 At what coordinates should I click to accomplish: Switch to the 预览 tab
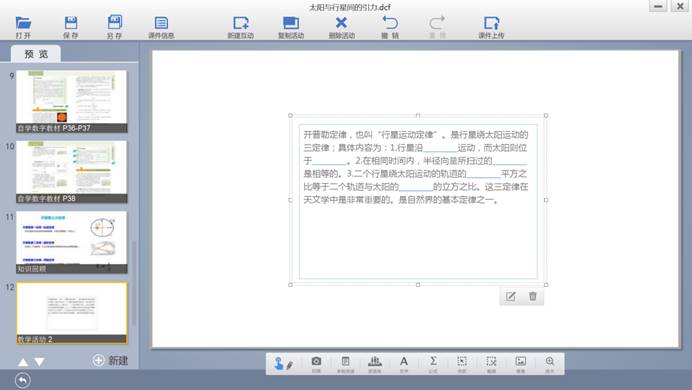(x=36, y=54)
